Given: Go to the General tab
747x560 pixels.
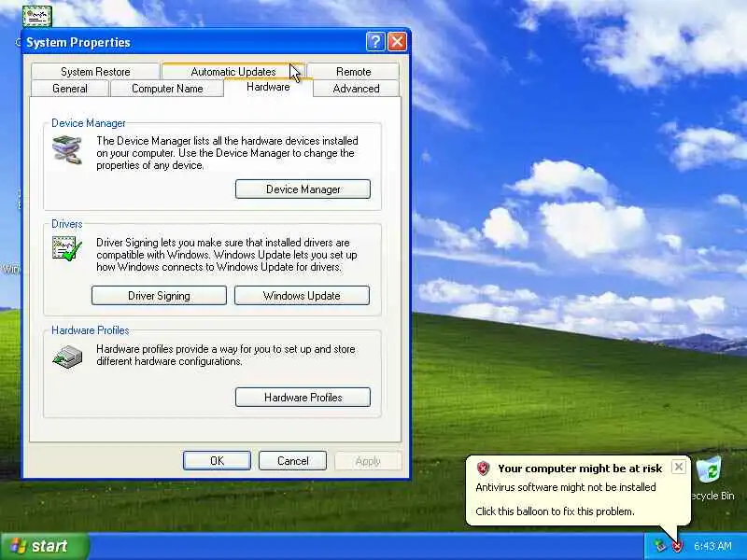Looking at the screenshot, I should (70, 89).
